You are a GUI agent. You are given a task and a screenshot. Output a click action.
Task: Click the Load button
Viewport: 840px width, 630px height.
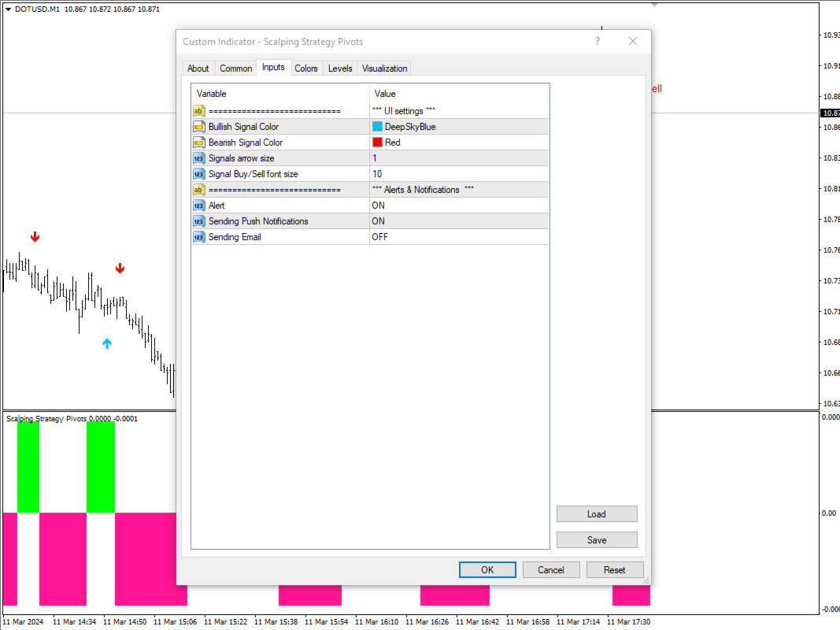coord(597,513)
